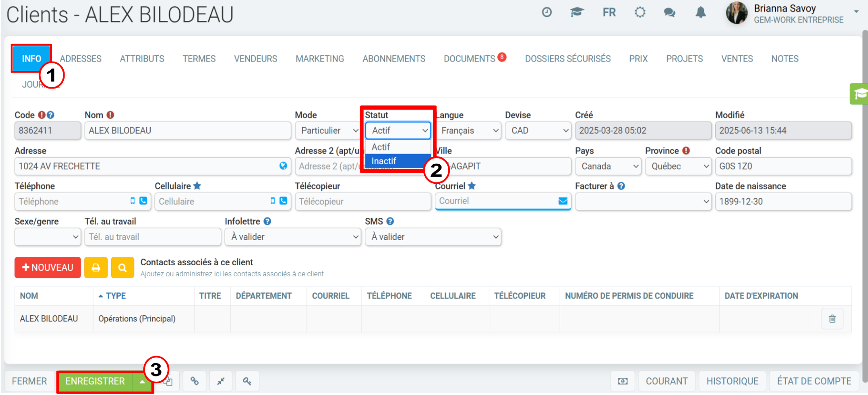Click the key icon in bottom toolbar
This screenshot has width=868, height=395.
pos(247,381)
